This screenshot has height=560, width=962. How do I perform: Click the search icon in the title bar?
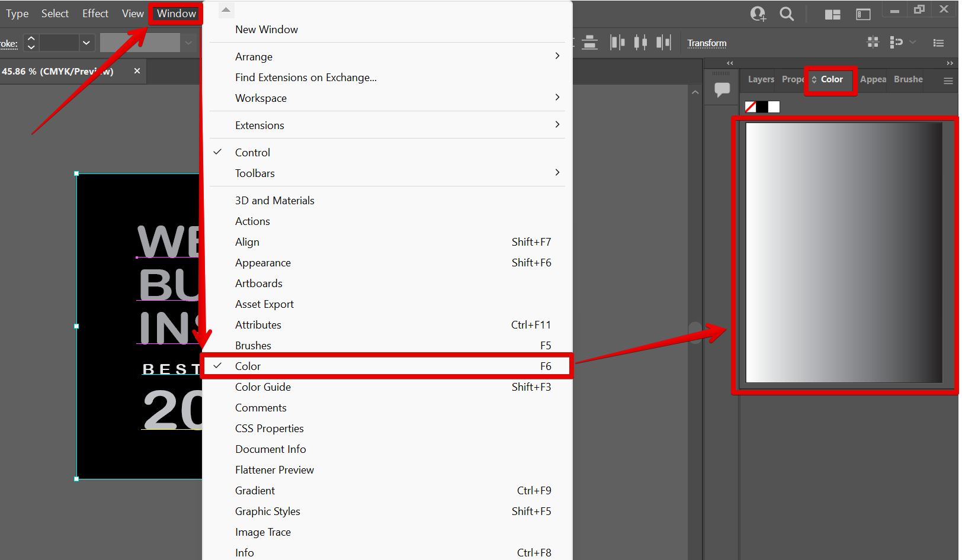click(787, 14)
